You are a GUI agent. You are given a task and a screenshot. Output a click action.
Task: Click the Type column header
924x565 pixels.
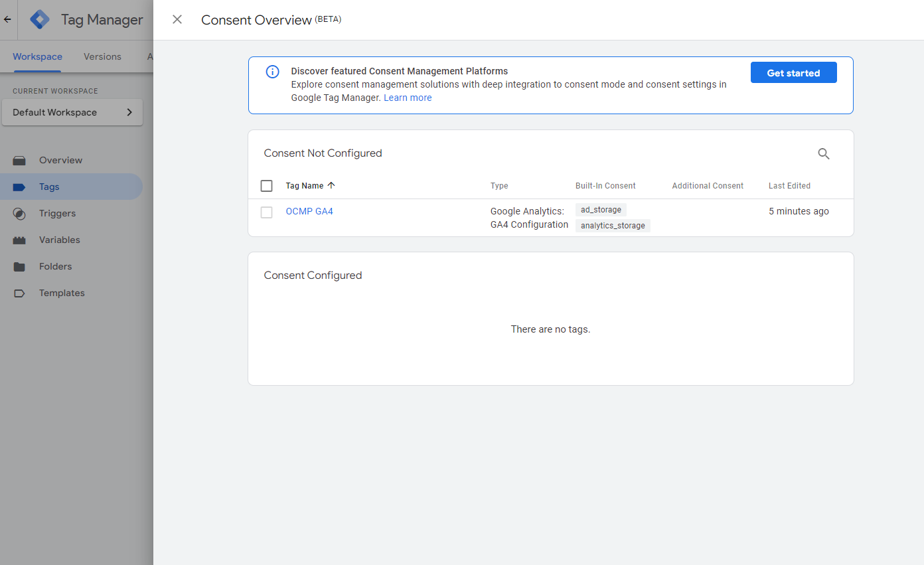point(499,186)
